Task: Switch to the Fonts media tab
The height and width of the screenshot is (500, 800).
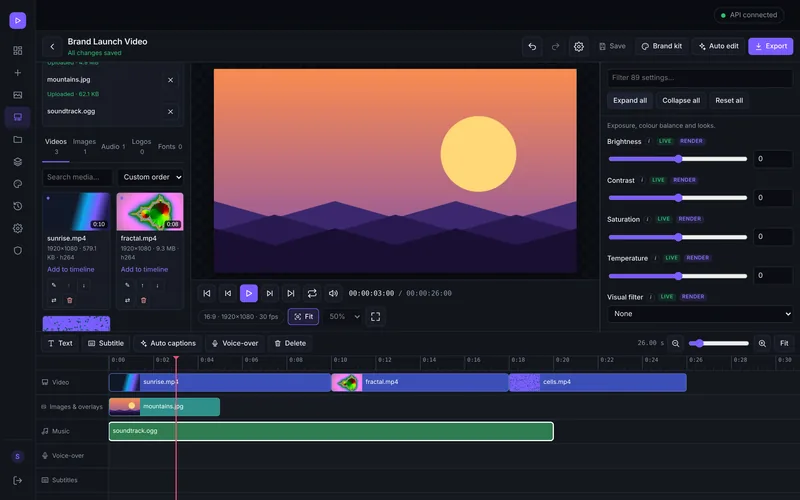Action: (x=170, y=146)
